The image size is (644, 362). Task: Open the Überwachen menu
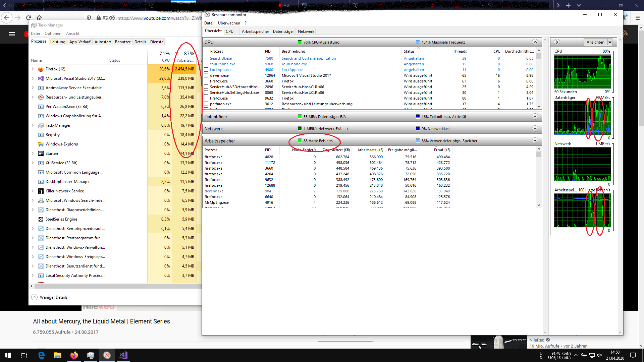coord(229,23)
